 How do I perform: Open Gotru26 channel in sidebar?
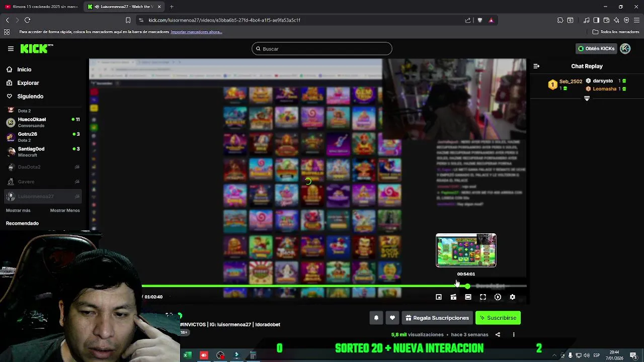click(x=43, y=137)
